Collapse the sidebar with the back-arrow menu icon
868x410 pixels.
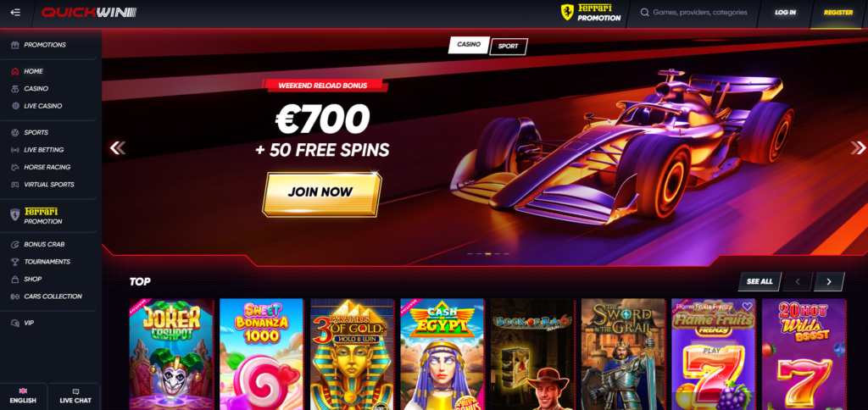click(15, 12)
